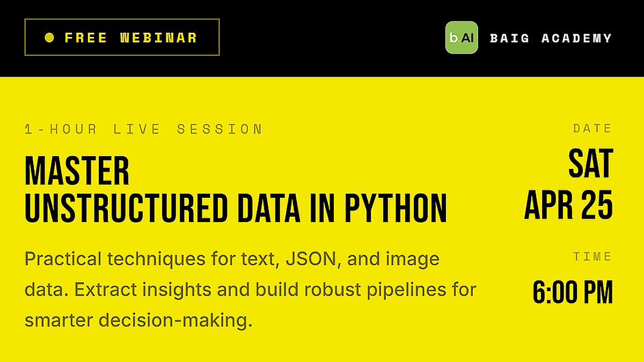The width and height of the screenshot is (644, 362).
Task: Click the APR 25 date
Action: 568,204
